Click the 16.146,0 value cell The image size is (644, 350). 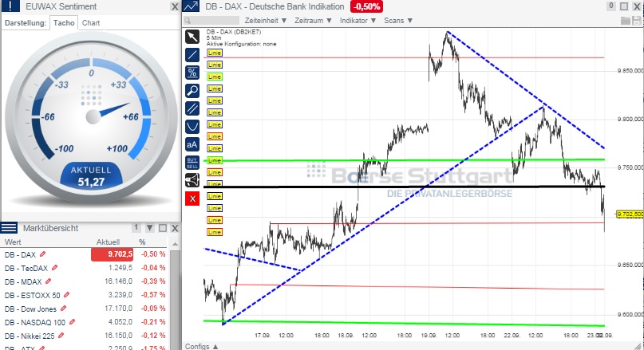click(x=118, y=281)
